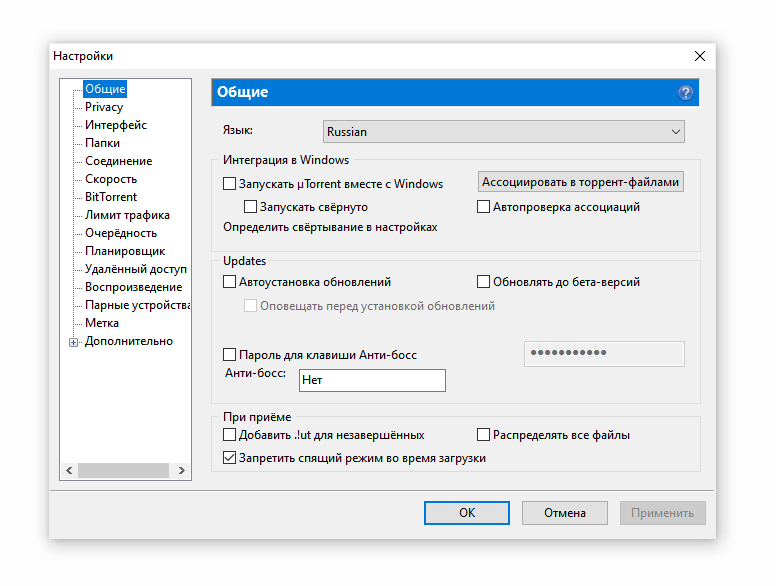Check Добавить .!ut для незавершённых
Image resolution: width=776 pixels, height=586 pixels.
tap(230, 435)
